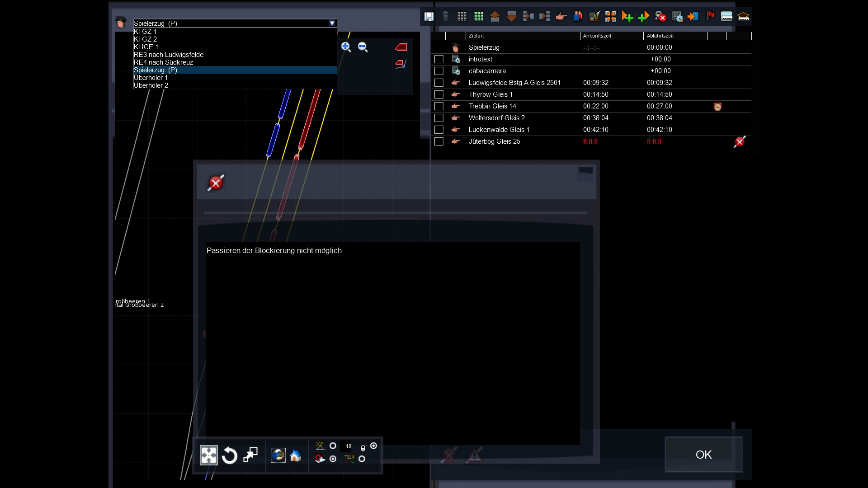868x488 pixels.
Task: Toggle the 30° angle snap radio button
Action: (x=333, y=446)
